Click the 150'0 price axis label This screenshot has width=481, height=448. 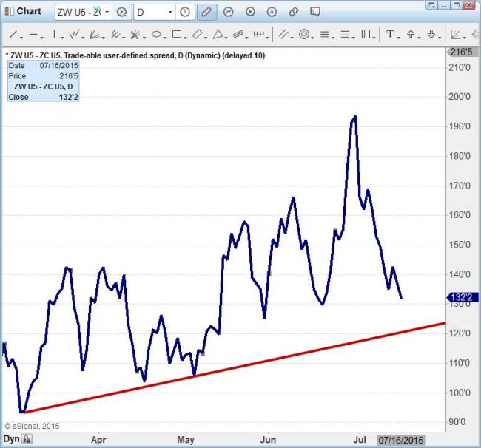coord(460,245)
